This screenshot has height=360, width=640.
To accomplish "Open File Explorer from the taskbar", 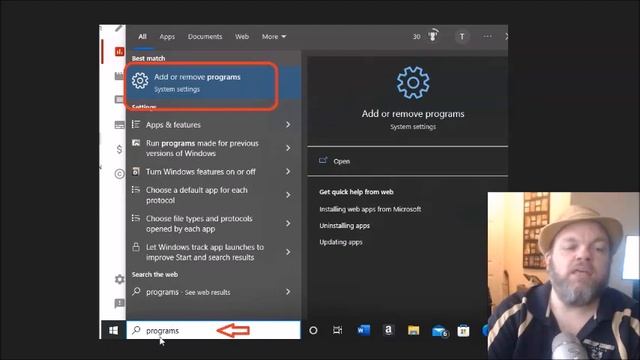I will click(x=413, y=330).
